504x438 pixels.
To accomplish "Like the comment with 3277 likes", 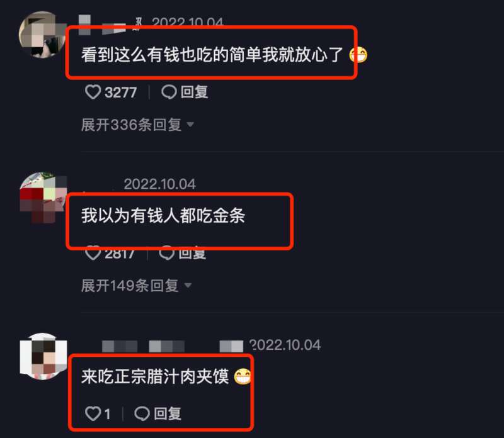I will 93,92.
